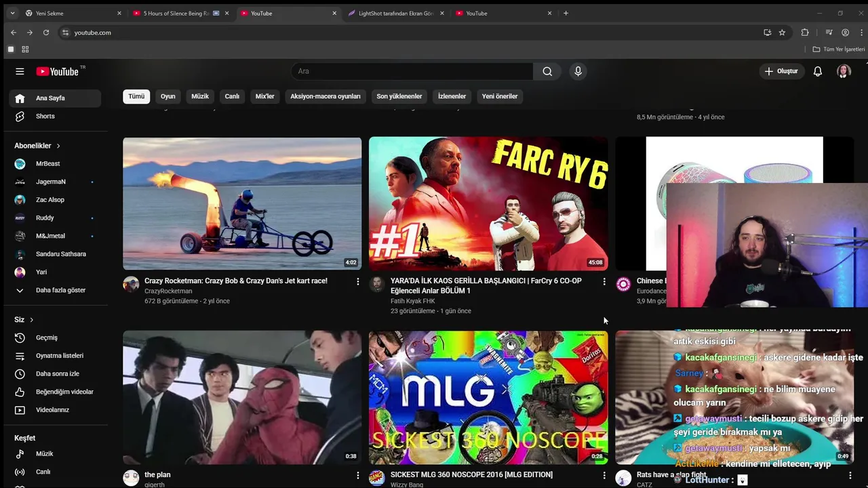Select the Canlı filter chip

click(232, 96)
